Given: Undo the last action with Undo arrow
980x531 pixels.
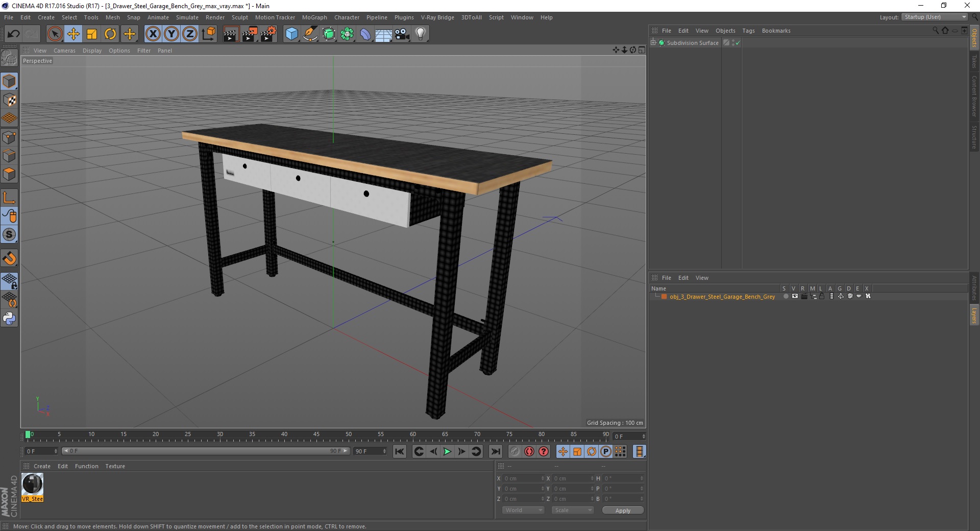Looking at the screenshot, I should 13,34.
